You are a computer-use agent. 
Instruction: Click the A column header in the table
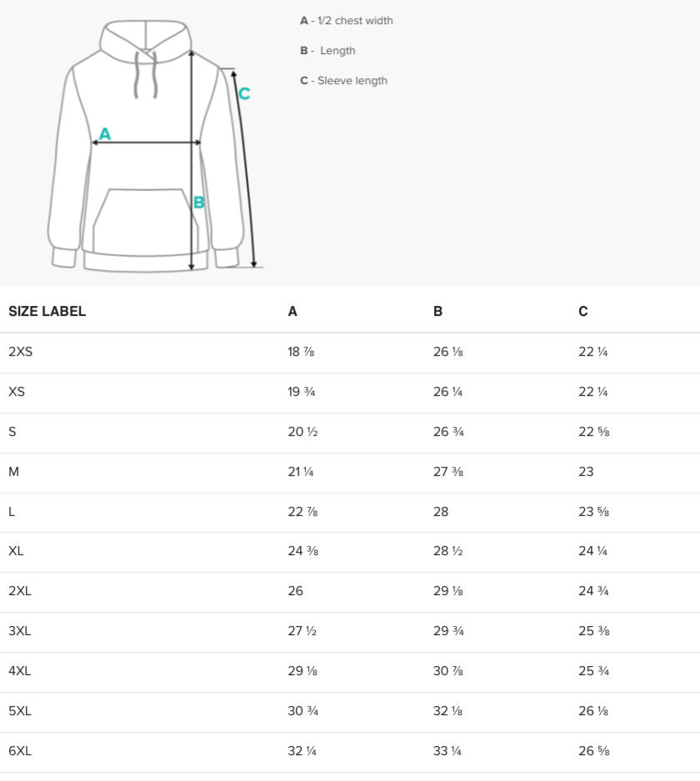click(292, 312)
